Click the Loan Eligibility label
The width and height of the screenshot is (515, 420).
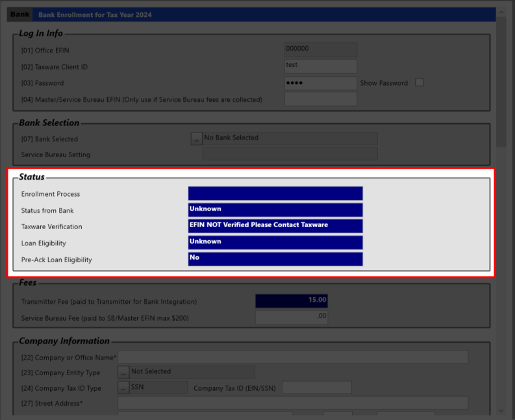coord(44,243)
